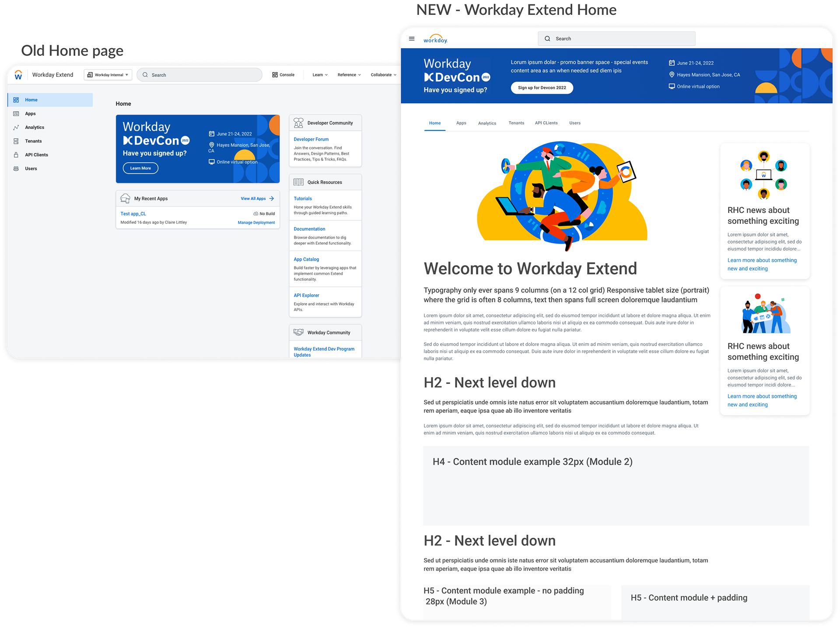Open the hamburger menu in new Extend home
Viewport: 840px width, 628px height.
pos(412,38)
